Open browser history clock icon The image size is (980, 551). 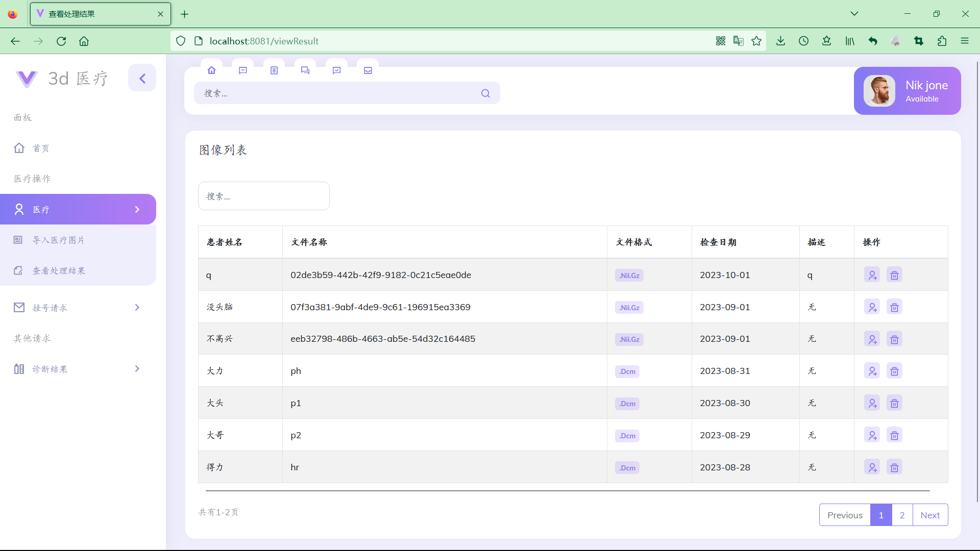click(803, 41)
